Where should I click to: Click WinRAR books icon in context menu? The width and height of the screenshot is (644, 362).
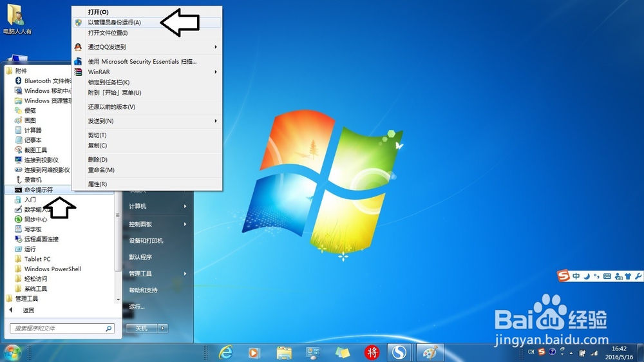(78, 72)
